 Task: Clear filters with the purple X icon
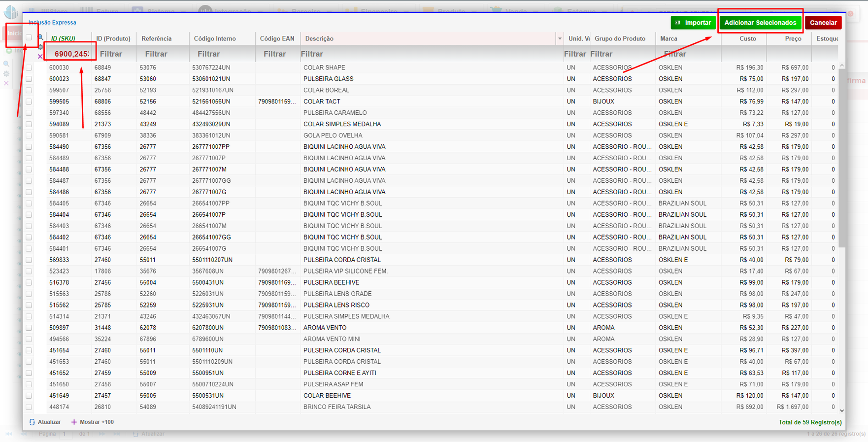coord(40,57)
